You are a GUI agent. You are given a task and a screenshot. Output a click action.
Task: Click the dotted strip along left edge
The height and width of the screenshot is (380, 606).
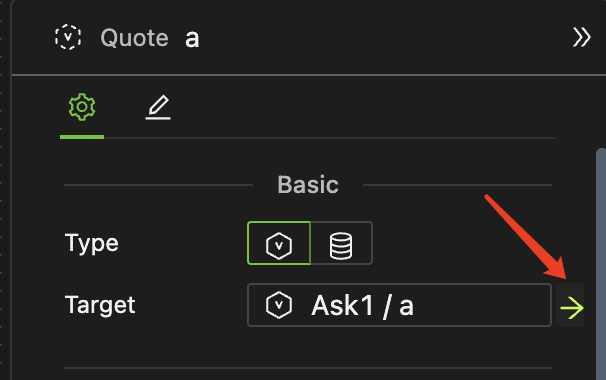click(2, 190)
